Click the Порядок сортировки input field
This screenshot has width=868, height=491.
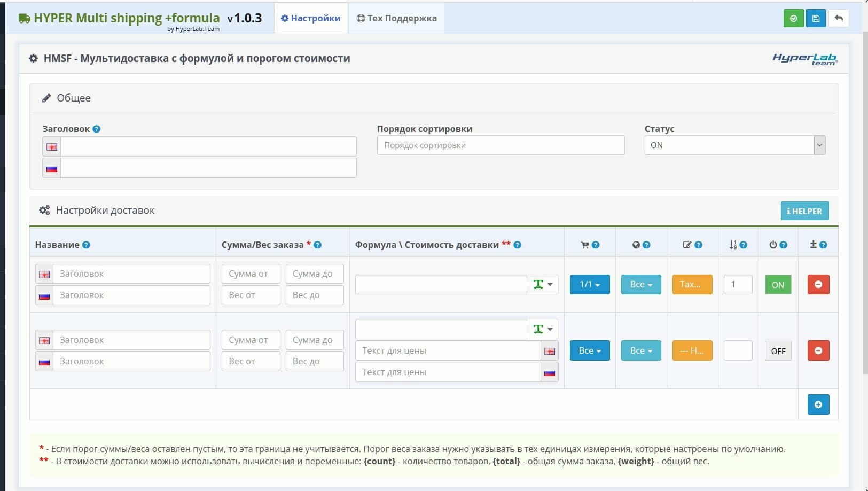501,145
